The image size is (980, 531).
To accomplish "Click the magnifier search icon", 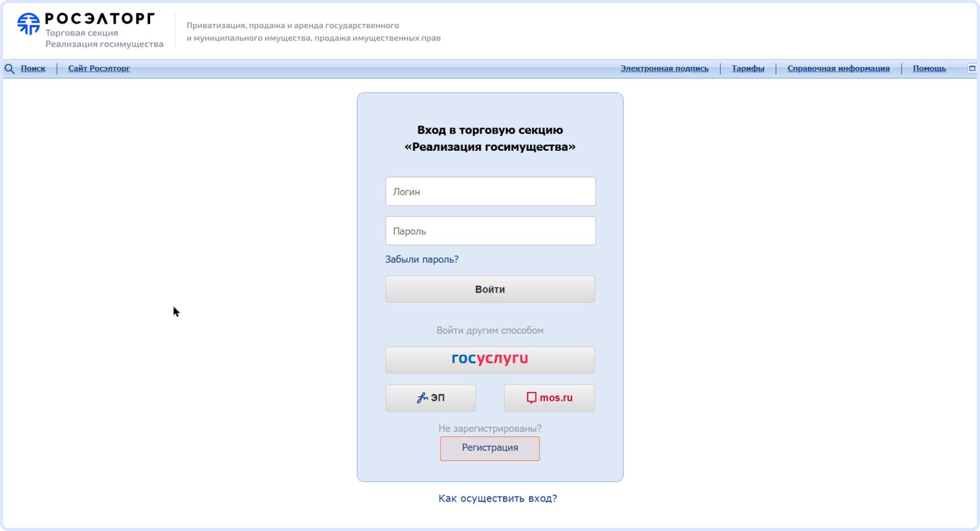I will point(10,68).
